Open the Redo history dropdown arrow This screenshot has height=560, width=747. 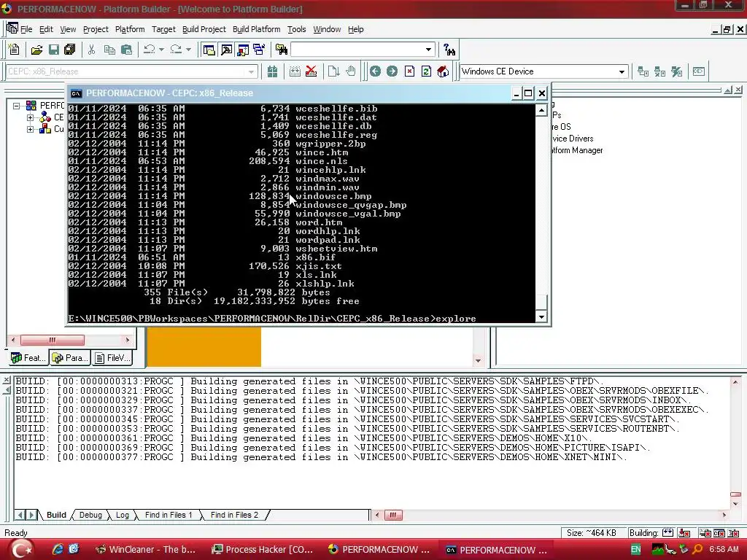point(188,50)
